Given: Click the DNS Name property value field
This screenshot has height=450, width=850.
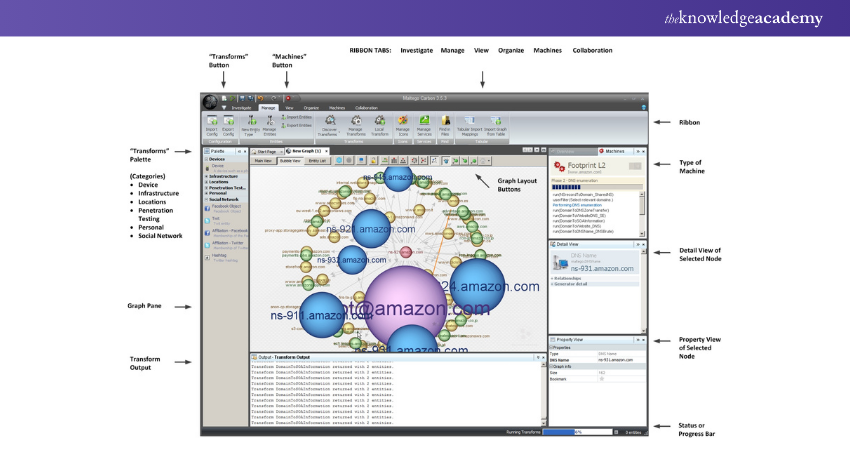Looking at the screenshot, I should pyautogui.click(x=622, y=359).
